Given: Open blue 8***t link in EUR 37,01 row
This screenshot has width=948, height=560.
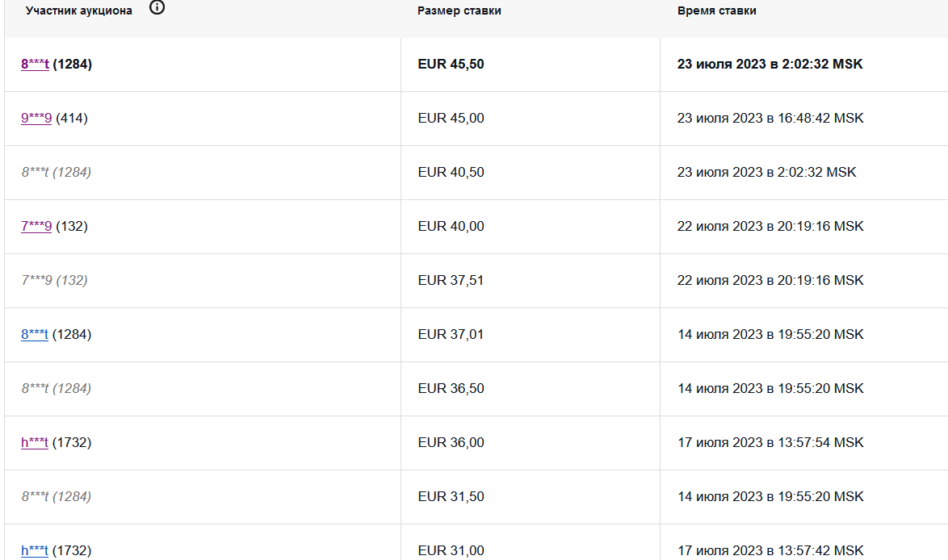Looking at the screenshot, I should click(35, 334).
